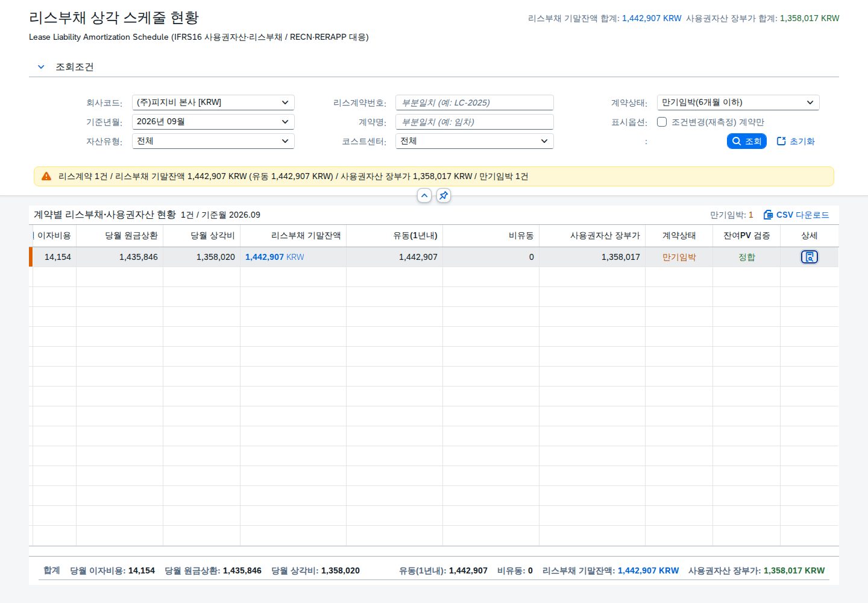Viewport: 868px width, 603px height.
Task: Click the 잔여PV 검증 column header
Action: (x=747, y=236)
